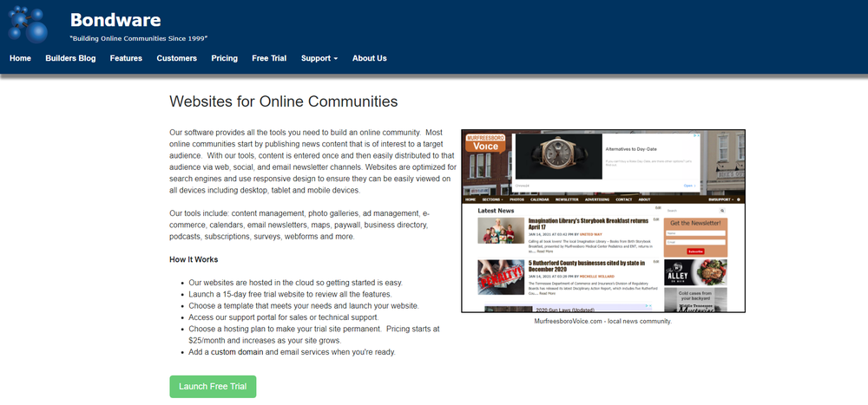Open the Features menu item

tap(126, 58)
